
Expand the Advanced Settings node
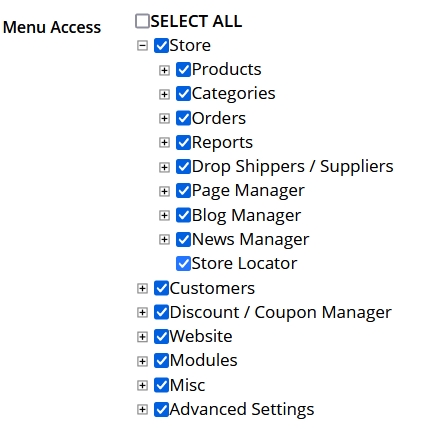142,409
